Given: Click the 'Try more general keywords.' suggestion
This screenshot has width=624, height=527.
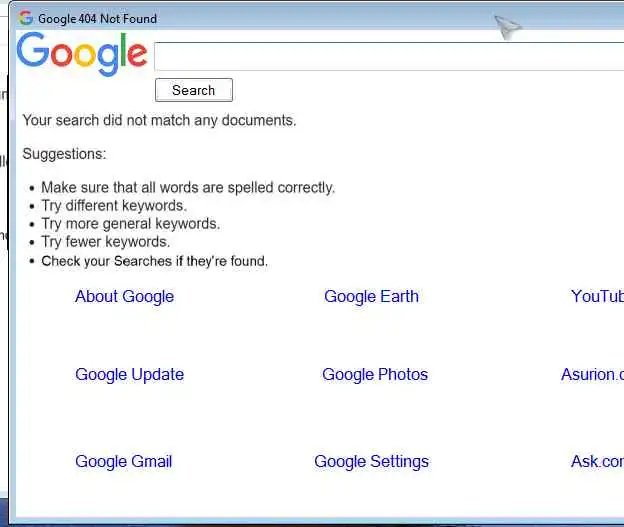Looking at the screenshot, I should click(x=131, y=224).
